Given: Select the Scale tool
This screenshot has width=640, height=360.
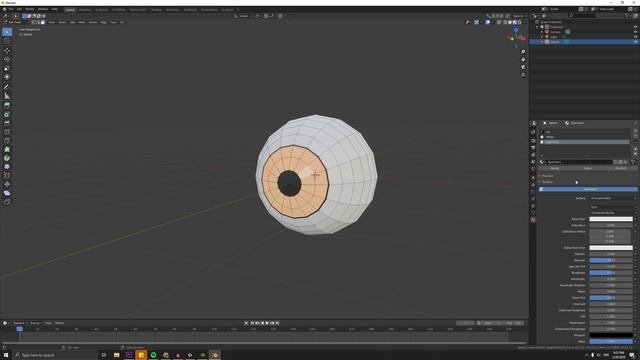Looking at the screenshot, I should [x=7, y=68].
